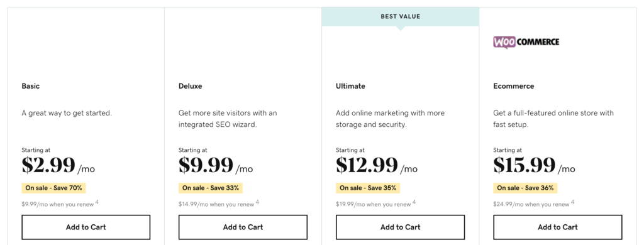Select the Deluxe plan title

[x=190, y=86]
